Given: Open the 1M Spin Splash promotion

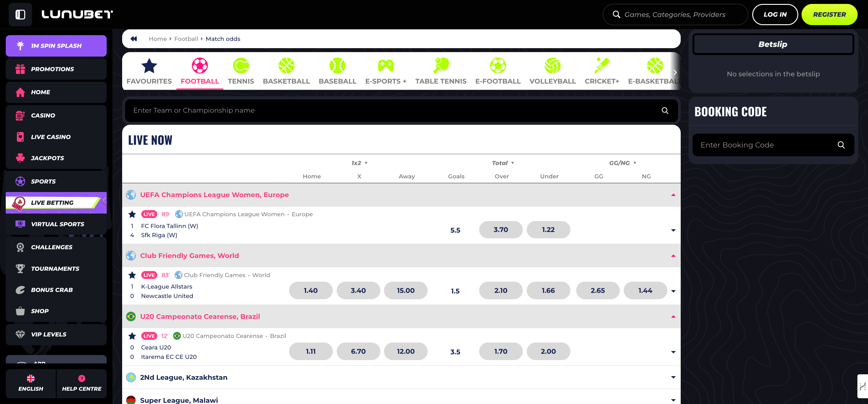Looking at the screenshot, I should click(56, 46).
